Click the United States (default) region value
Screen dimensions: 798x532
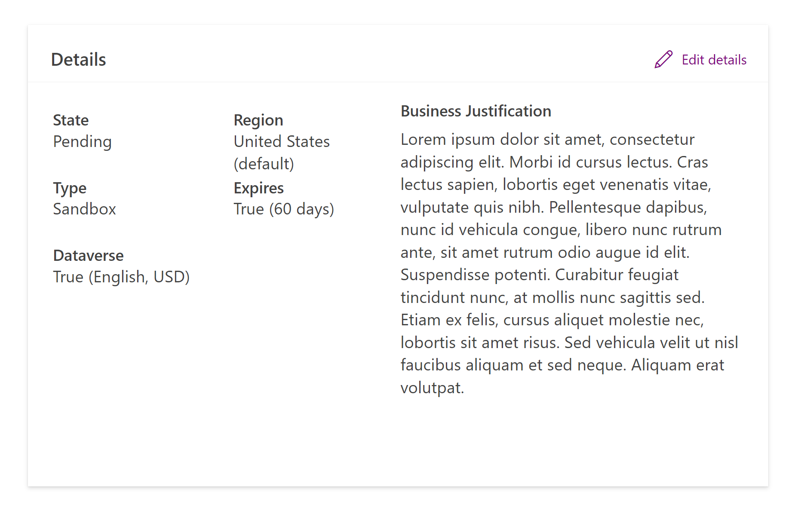tap(281, 152)
